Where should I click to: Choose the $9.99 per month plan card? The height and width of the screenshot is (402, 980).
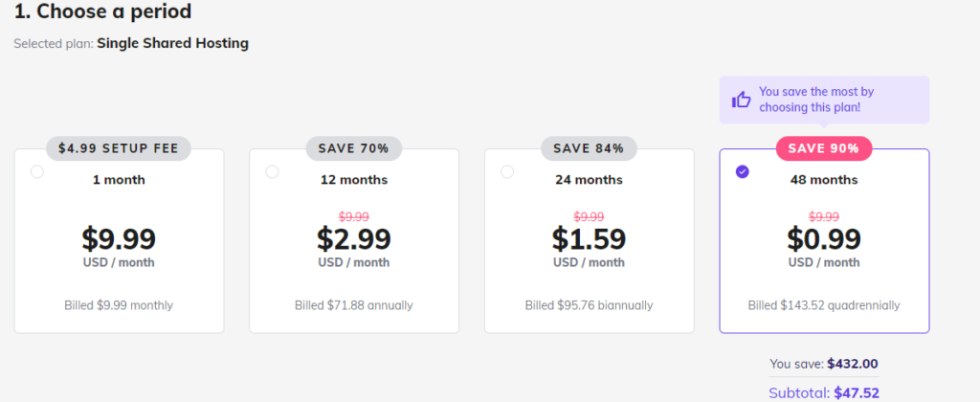(x=119, y=240)
